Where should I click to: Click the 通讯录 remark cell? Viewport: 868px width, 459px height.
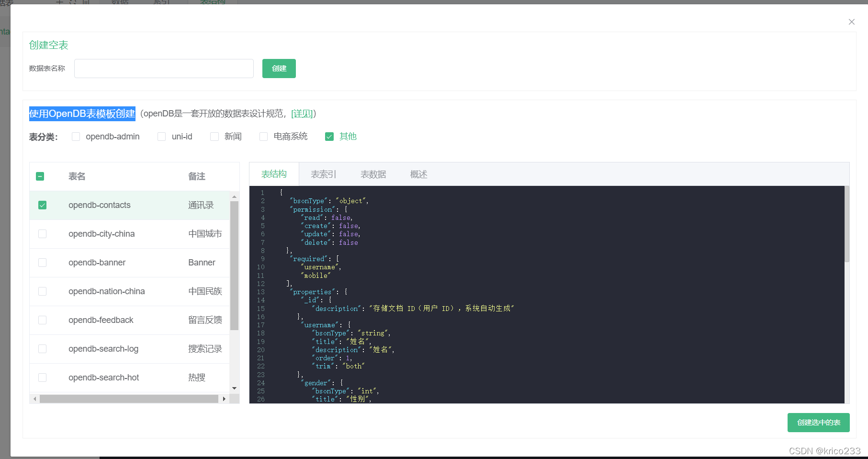tap(201, 205)
